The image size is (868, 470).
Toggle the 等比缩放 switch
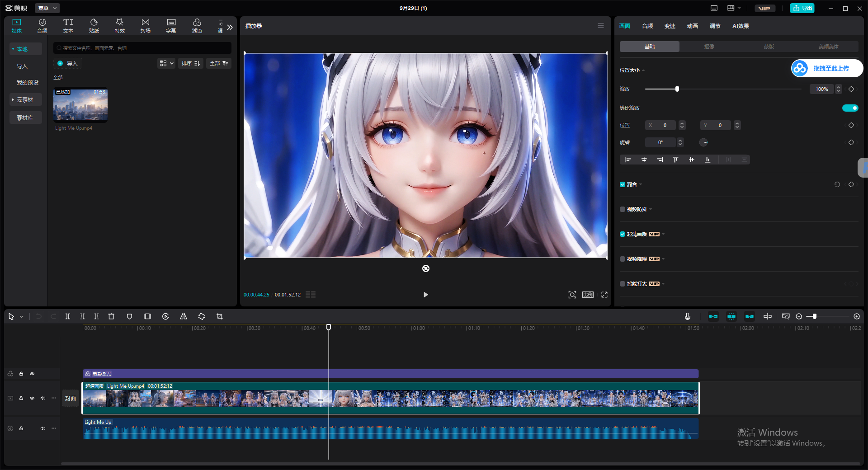point(850,108)
